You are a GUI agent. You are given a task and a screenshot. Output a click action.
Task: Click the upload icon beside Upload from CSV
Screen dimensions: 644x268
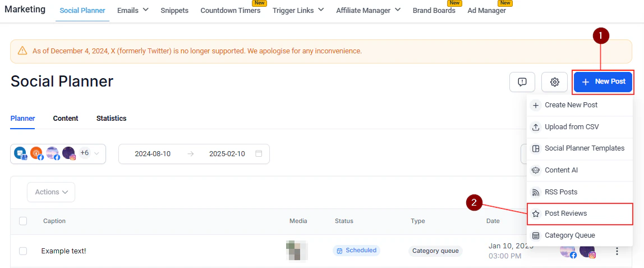(x=536, y=127)
